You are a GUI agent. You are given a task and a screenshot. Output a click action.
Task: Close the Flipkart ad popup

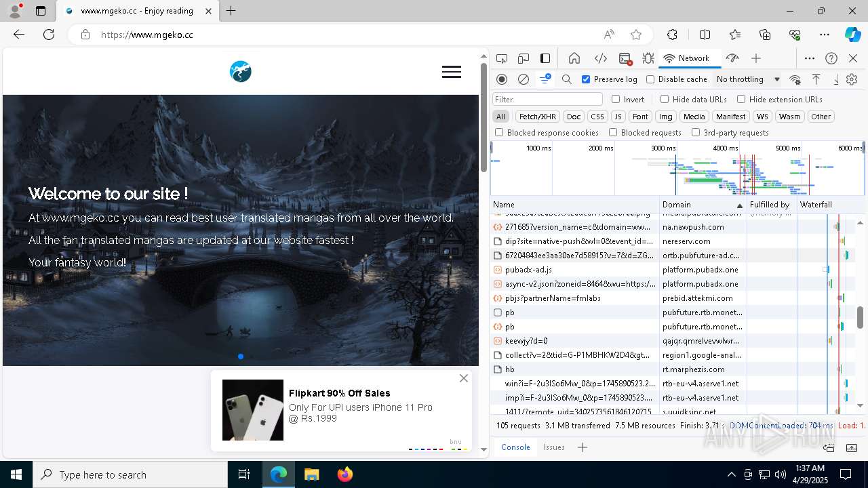(x=464, y=378)
